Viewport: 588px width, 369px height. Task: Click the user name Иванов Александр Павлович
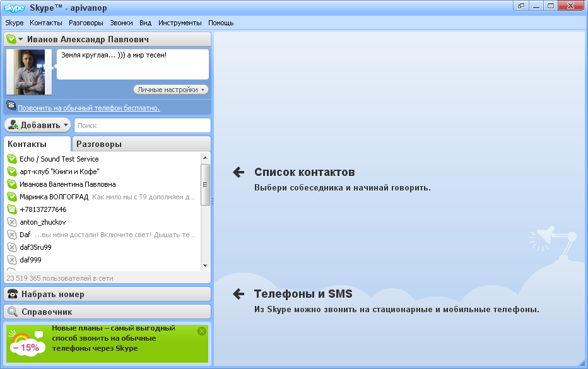(x=88, y=39)
